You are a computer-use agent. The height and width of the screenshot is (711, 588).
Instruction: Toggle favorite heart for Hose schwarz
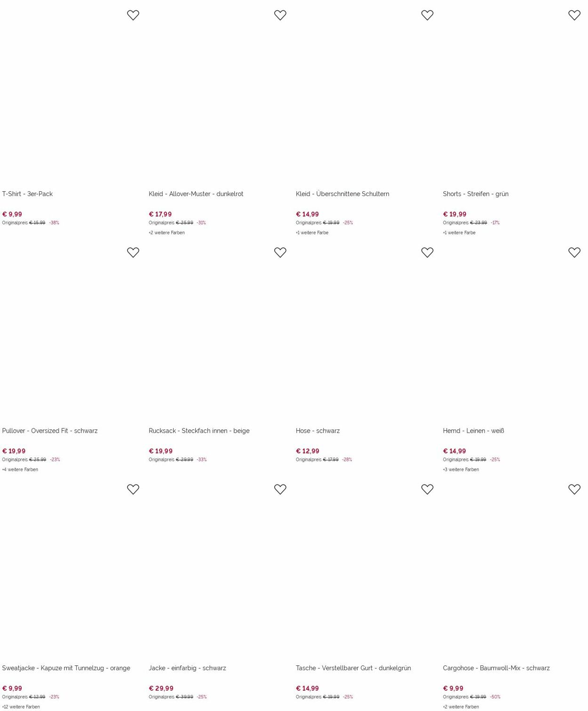pos(427,252)
